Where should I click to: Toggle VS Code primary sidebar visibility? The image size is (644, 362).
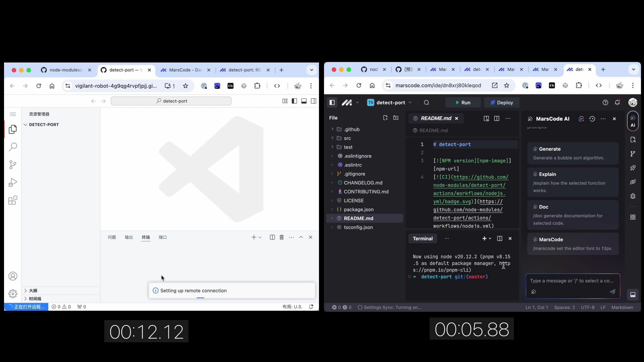coord(294,101)
